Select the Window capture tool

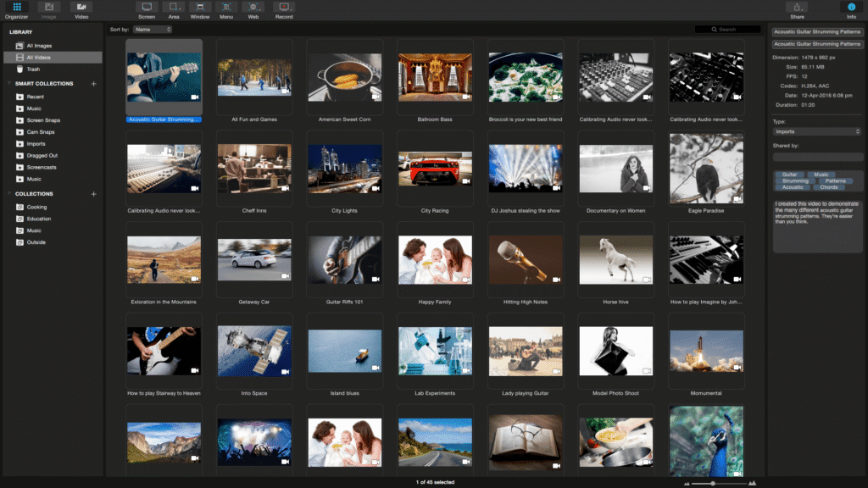[x=200, y=9]
